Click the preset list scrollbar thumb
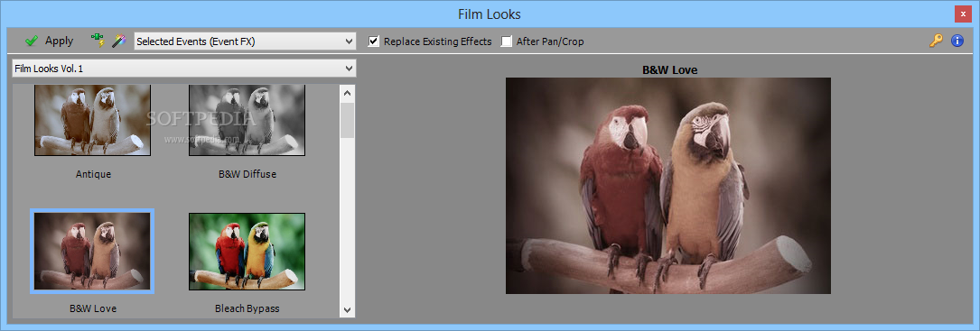The height and width of the screenshot is (331, 980). 348,120
